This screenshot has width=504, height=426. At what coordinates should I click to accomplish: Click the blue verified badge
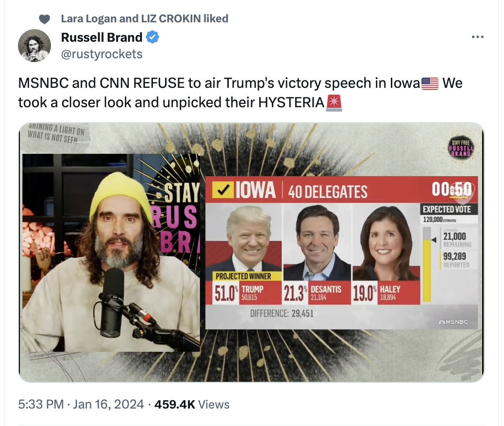(x=152, y=37)
